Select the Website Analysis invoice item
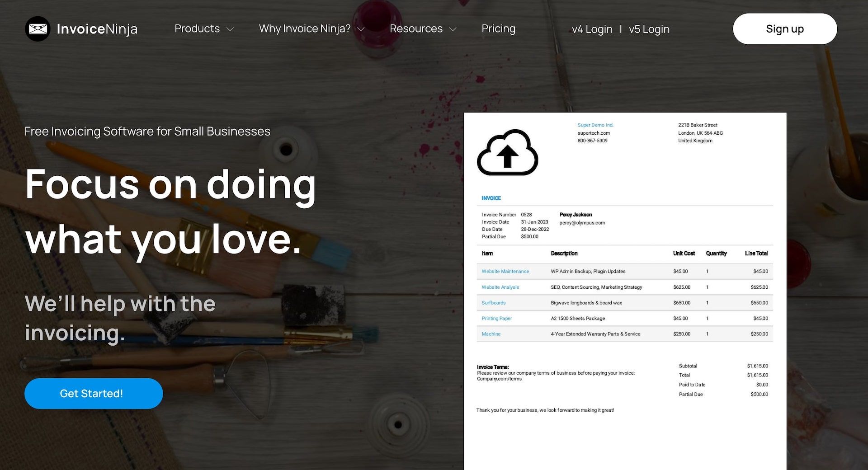Image resolution: width=868 pixels, height=470 pixels. click(x=500, y=287)
